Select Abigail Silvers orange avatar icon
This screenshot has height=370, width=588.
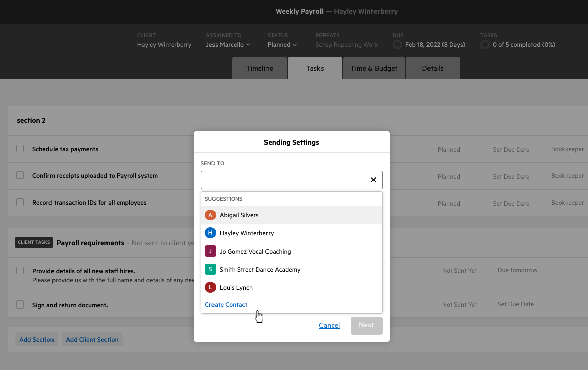click(x=210, y=215)
